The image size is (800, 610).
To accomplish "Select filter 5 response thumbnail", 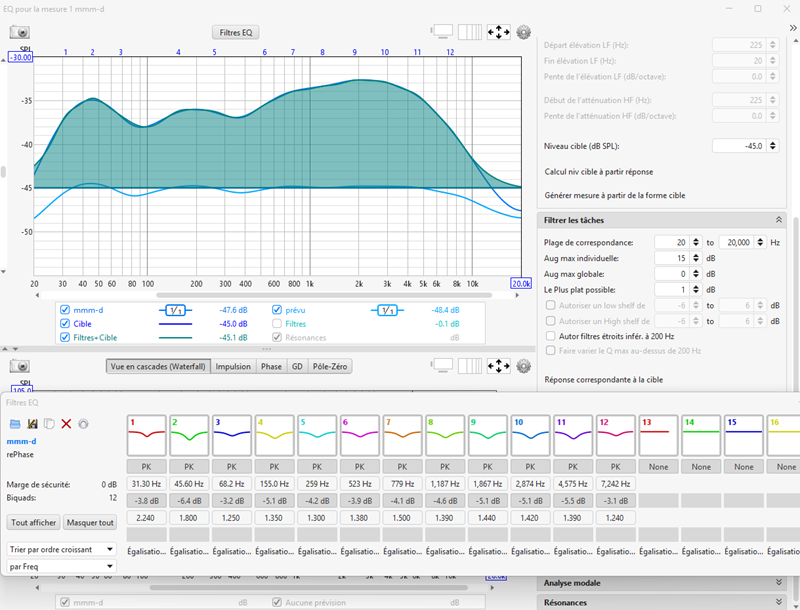I will pyautogui.click(x=317, y=435).
